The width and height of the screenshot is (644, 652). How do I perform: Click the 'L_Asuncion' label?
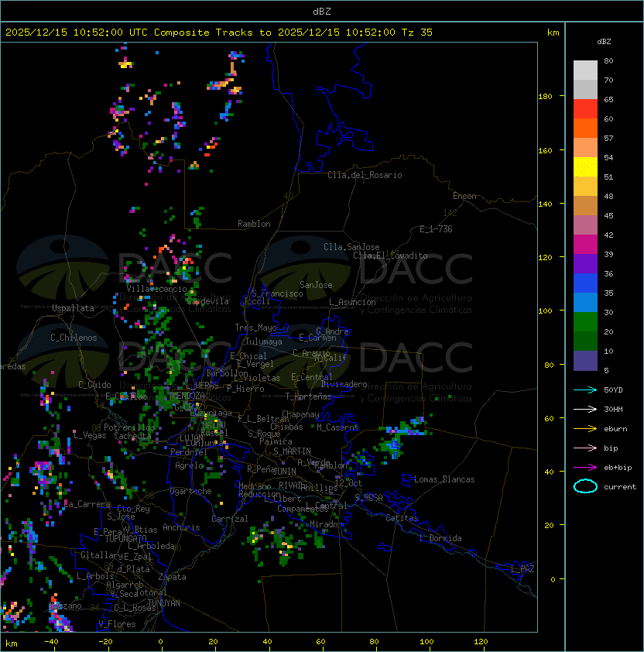[352, 302]
